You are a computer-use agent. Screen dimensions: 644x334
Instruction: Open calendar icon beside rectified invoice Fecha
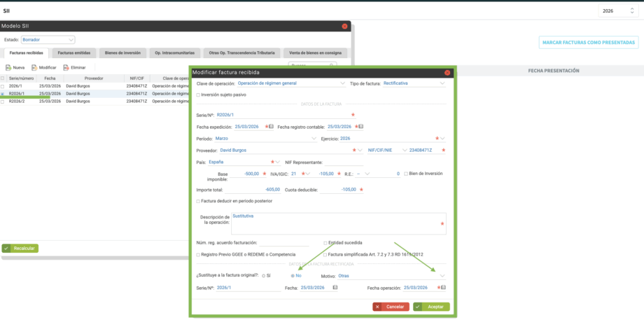coord(335,287)
